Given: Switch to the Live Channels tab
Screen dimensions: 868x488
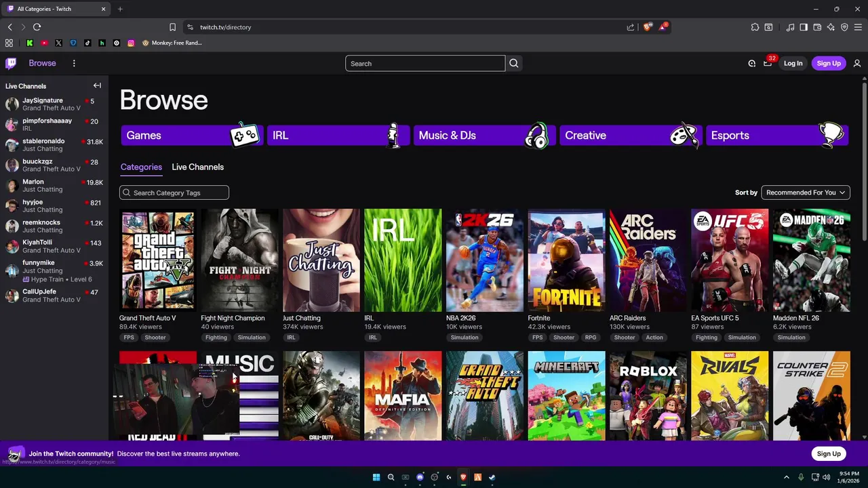Looking at the screenshot, I should pyautogui.click(x=197, y=167).
